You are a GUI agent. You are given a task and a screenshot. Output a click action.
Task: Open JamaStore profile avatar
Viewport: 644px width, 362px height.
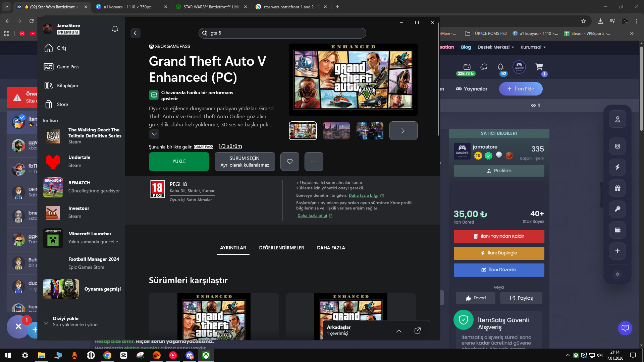pos(48,29)
